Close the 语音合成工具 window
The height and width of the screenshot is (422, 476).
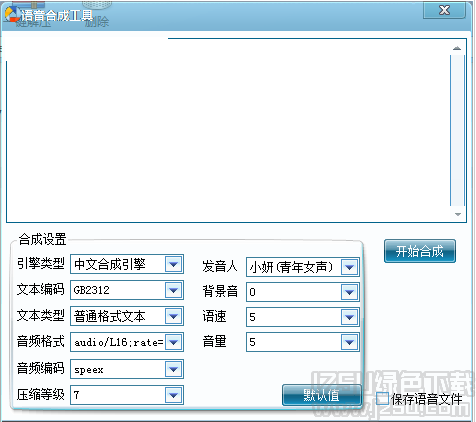click(444, 10)
